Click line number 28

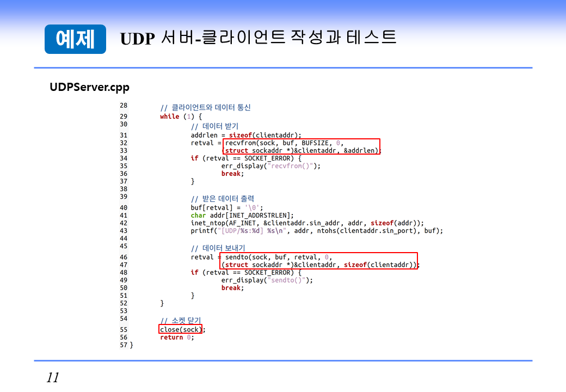tap(124, 106)
